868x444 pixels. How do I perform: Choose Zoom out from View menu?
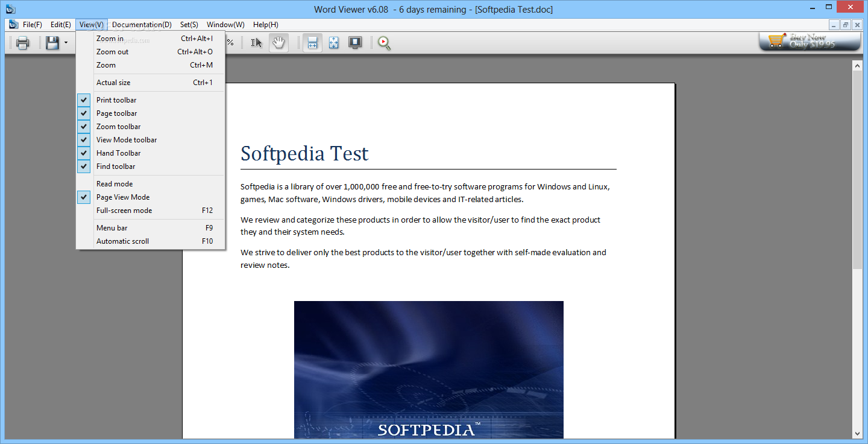(x=151, y=52)
